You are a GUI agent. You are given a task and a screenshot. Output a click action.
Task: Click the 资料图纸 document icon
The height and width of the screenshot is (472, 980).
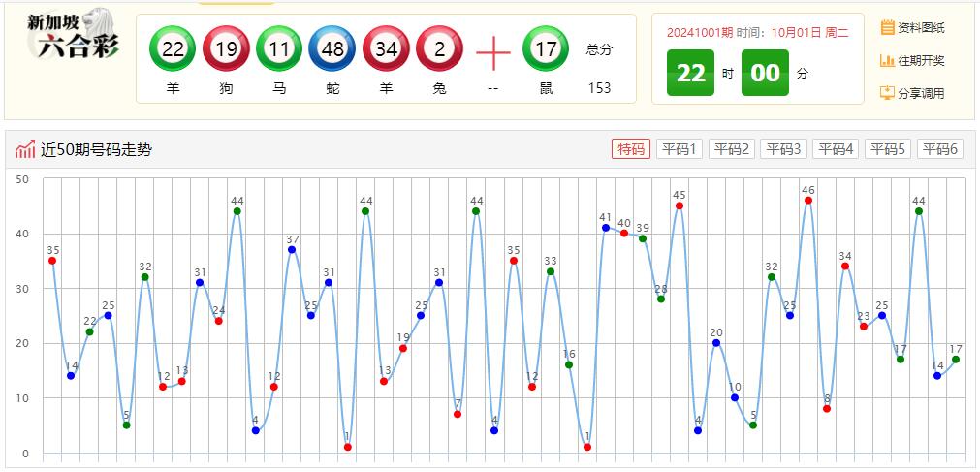[887, 27]
